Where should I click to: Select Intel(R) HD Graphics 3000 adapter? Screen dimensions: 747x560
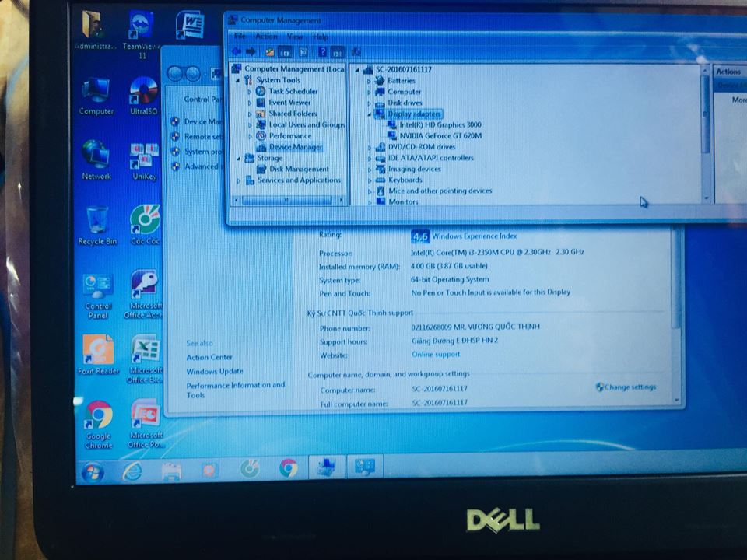coord(440,124)
